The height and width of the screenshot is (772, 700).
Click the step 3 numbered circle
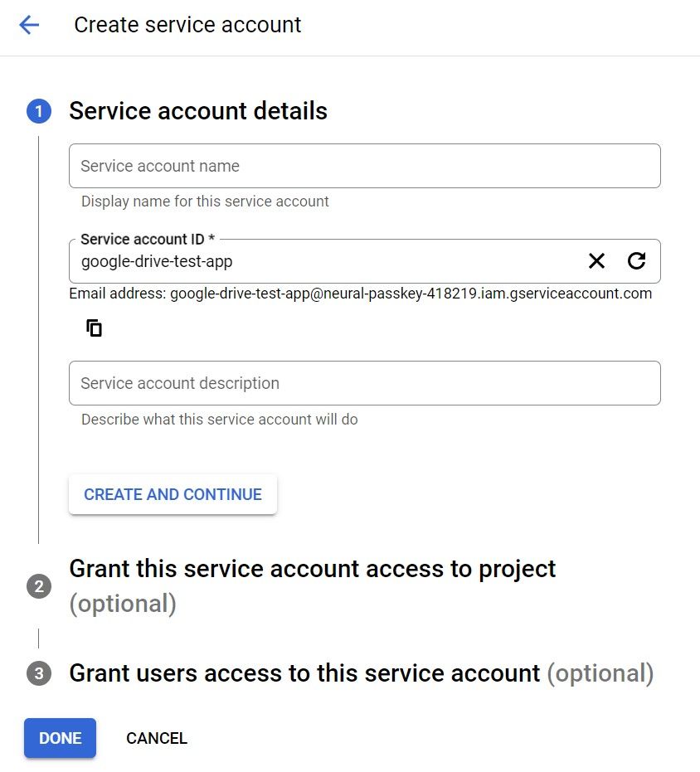[x=38, y=673]
